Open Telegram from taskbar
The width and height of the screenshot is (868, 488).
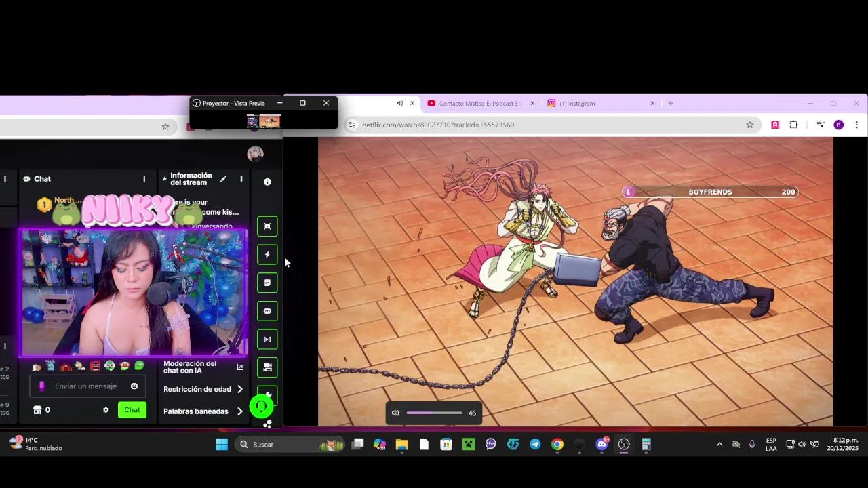click(535, 445)
